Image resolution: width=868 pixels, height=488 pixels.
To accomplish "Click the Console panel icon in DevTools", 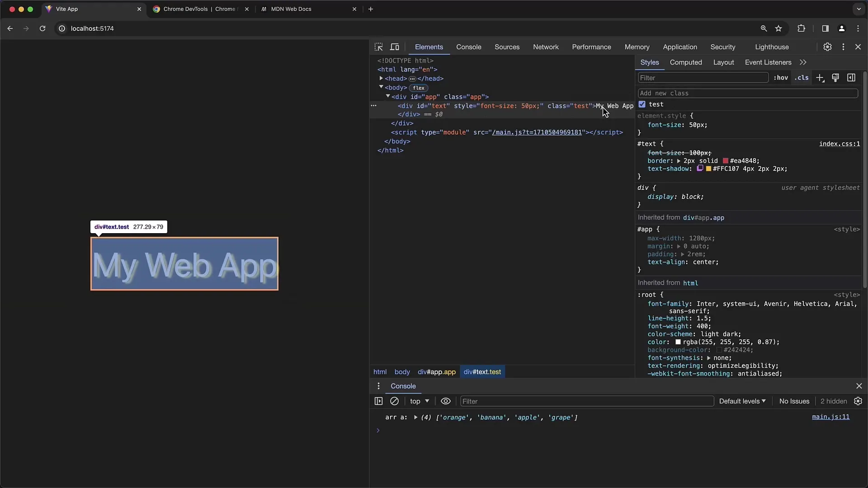I will (x=468, y=47).
